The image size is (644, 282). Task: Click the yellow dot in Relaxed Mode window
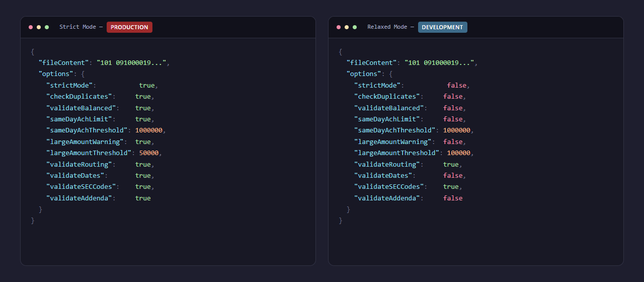coord(347,27)
